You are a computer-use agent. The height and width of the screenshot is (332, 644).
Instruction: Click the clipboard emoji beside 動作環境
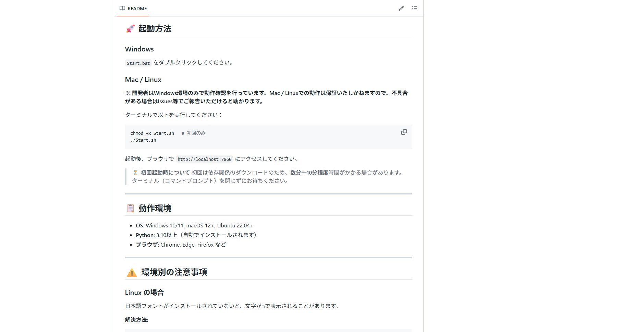130,208
